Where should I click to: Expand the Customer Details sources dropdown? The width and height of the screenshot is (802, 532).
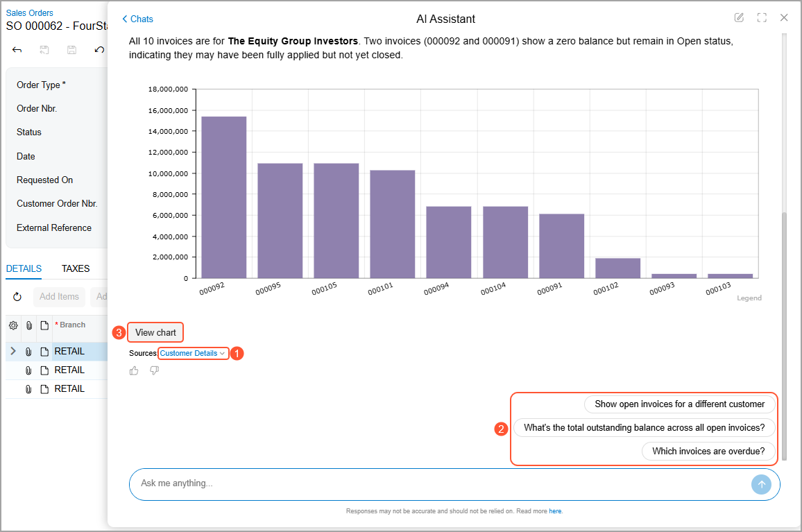click(x=192, y=354)
